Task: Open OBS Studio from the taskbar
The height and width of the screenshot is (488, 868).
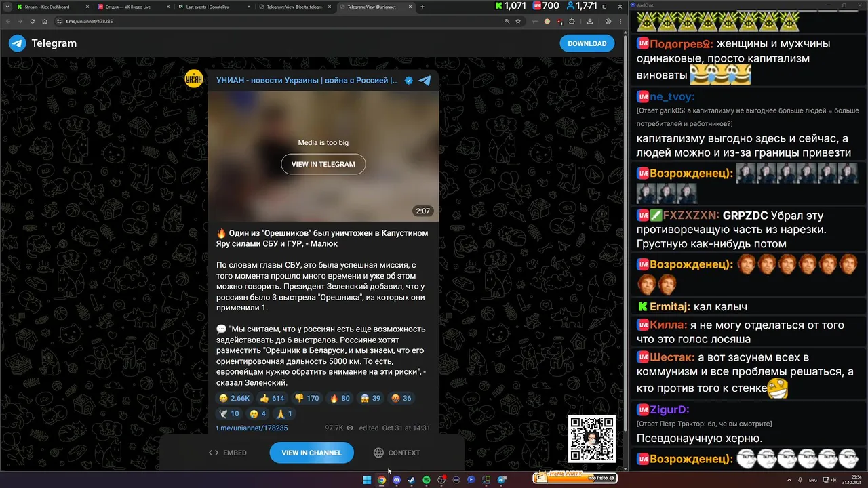Action: pos(441,480)
